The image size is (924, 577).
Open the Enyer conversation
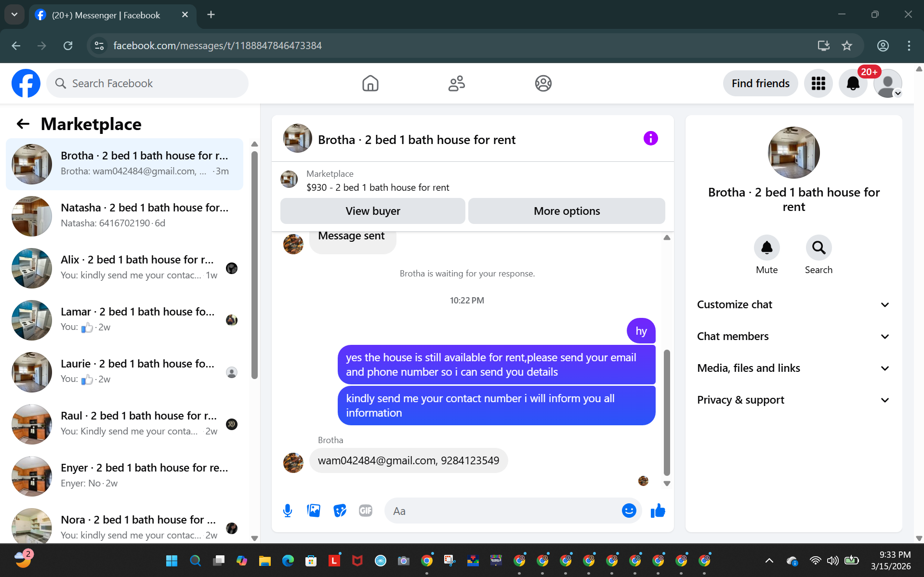(x=124, y=476)
